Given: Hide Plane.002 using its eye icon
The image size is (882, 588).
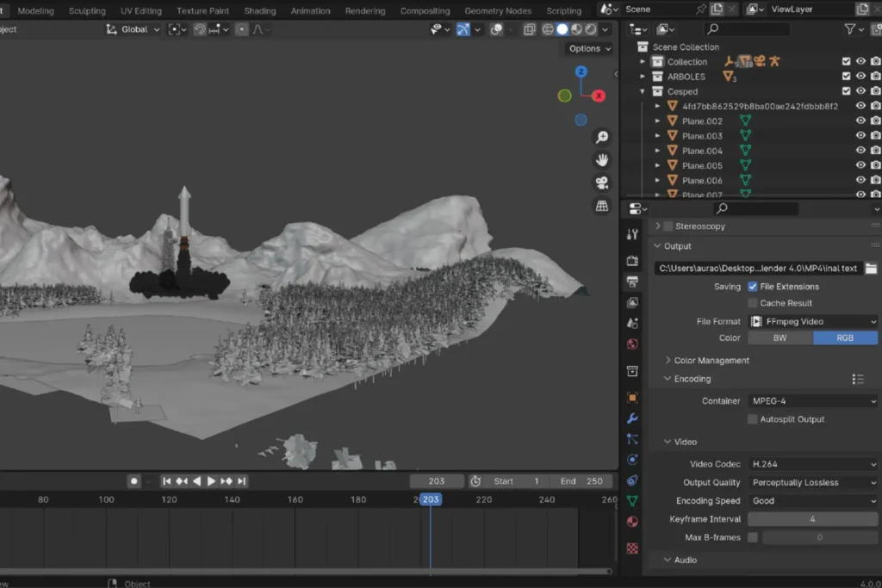Looking at the screenshot, I should pos(860,121).
